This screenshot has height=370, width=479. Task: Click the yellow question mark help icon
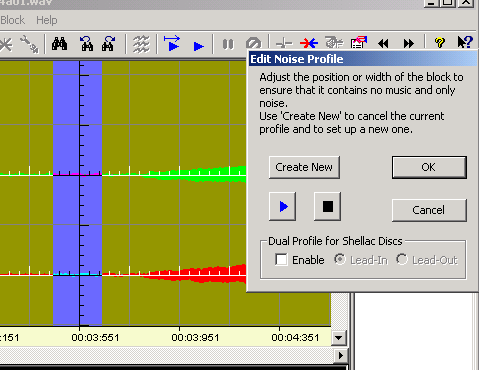point(440,43)
